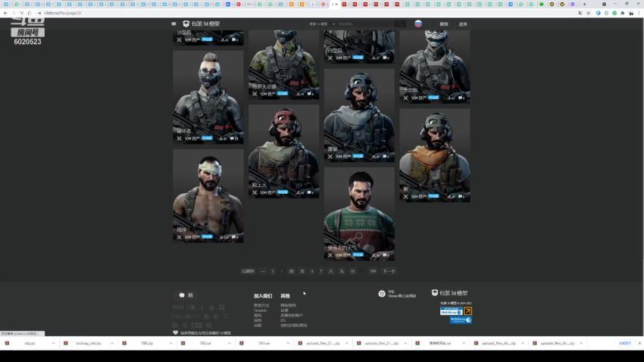
Task: Expand options arrow for toolbag zip download
Action: [111, 343]
